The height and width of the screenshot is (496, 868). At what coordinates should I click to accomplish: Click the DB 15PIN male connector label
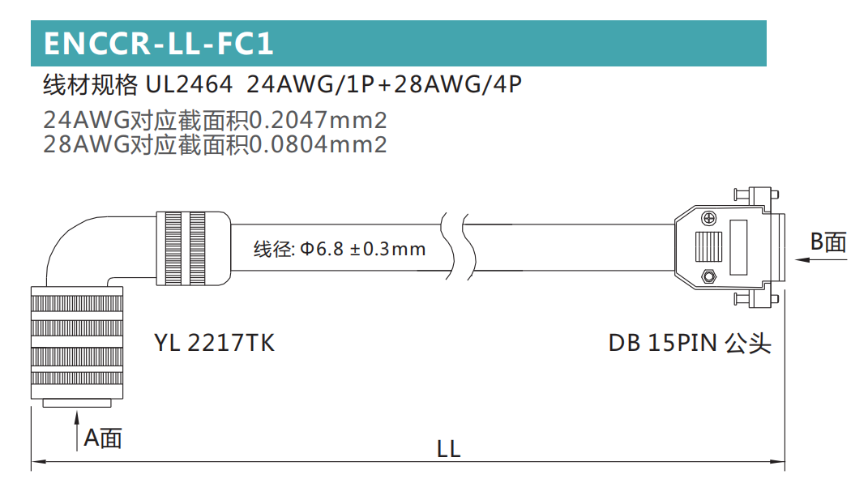(689, 343)
